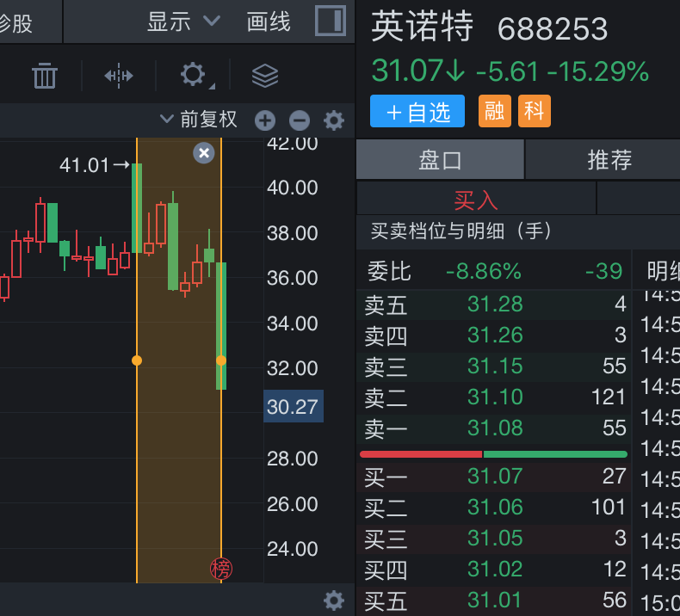Viewport: 680px width, 616px height.
Task: Toggle the side panel layout icon
Action: coord(330,21)
